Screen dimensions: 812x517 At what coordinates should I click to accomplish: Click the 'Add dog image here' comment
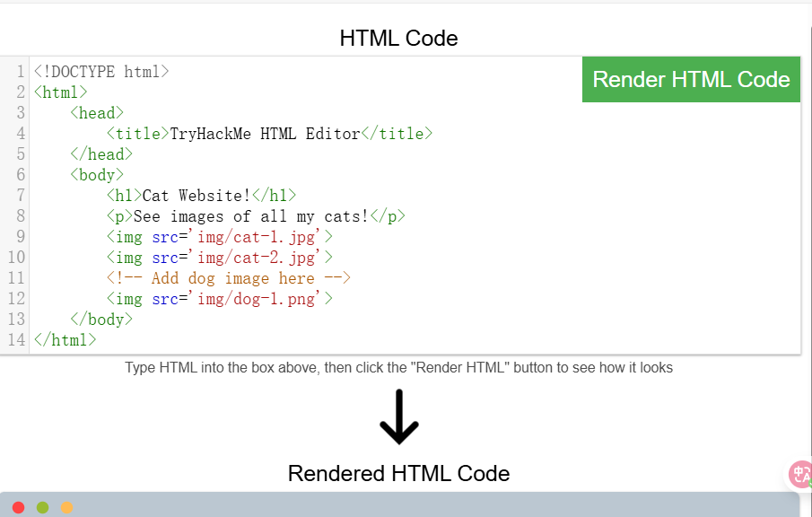click(x=228, y=278)
